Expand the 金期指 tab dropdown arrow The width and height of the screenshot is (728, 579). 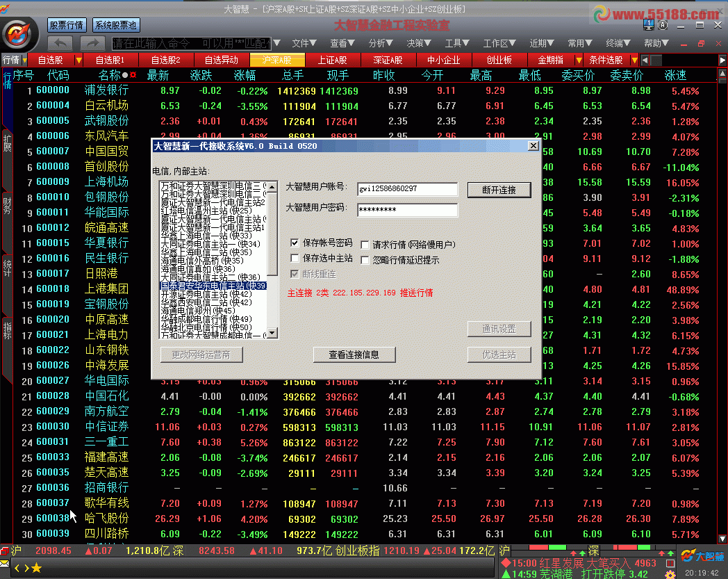tap(579, 60)
